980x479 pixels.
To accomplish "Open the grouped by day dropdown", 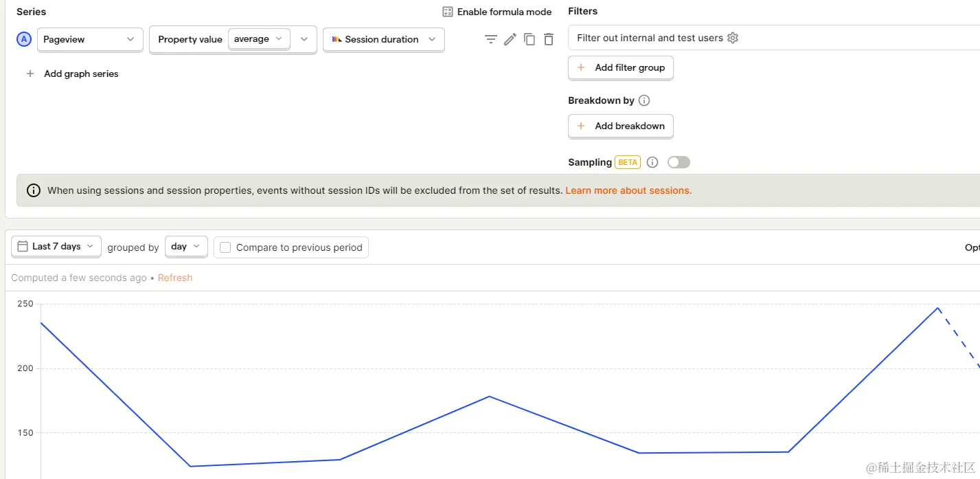I will pyautogui.click(x=186, y=246).
